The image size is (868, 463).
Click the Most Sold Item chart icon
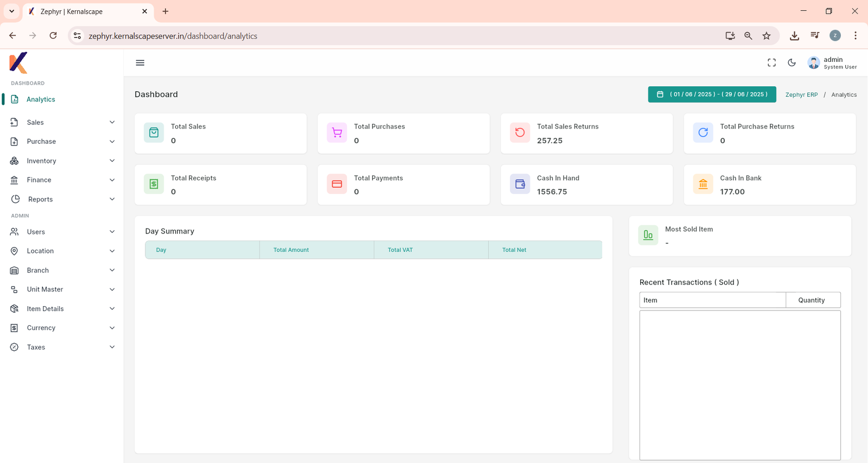tap(648, 235)
